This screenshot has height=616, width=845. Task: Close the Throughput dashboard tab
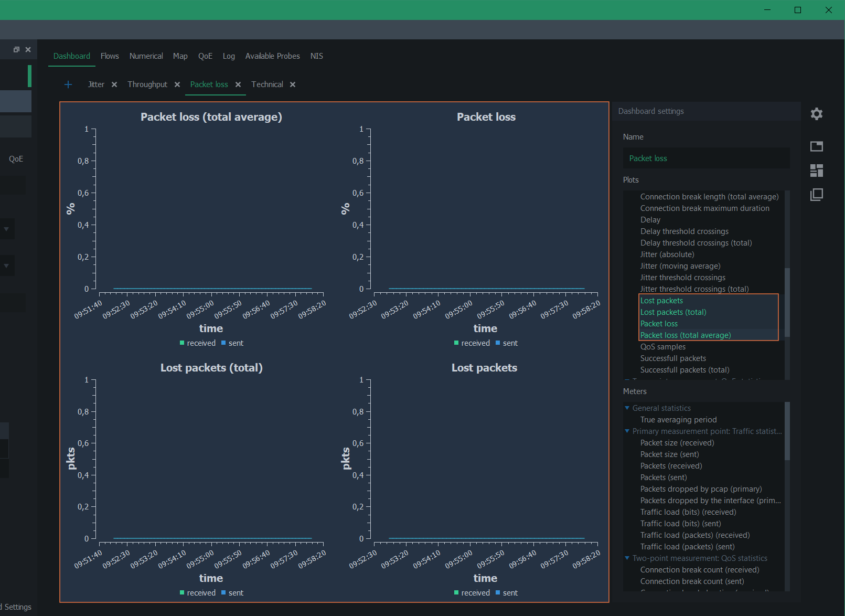tap(177, 84)
